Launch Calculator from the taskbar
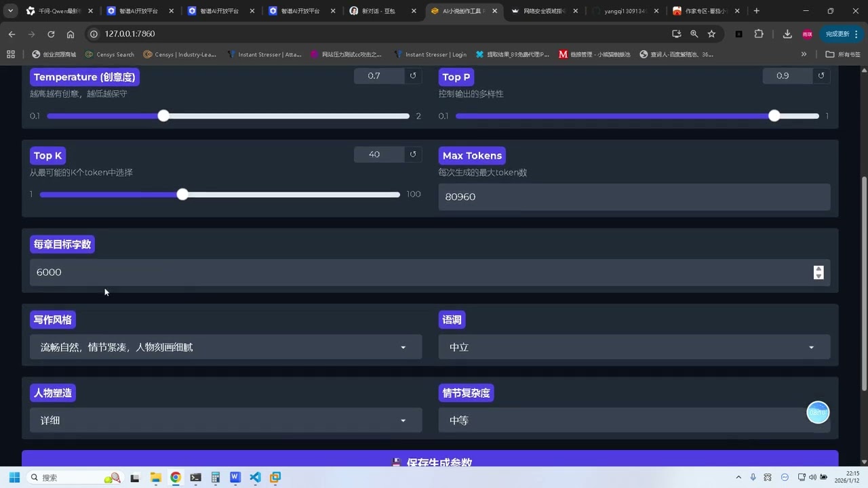868x488 pixels. pyautogui.click(x=215, y=477)
